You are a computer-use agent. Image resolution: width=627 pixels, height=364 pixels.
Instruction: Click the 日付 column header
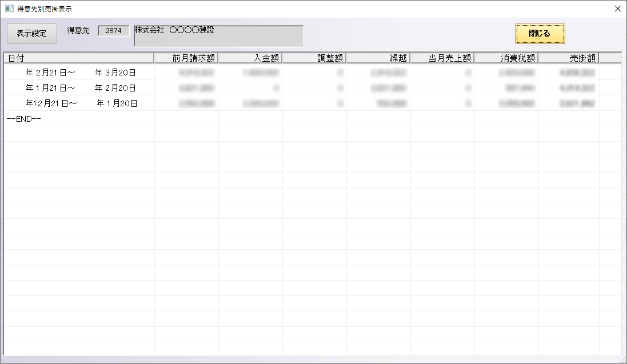[79, 58]
